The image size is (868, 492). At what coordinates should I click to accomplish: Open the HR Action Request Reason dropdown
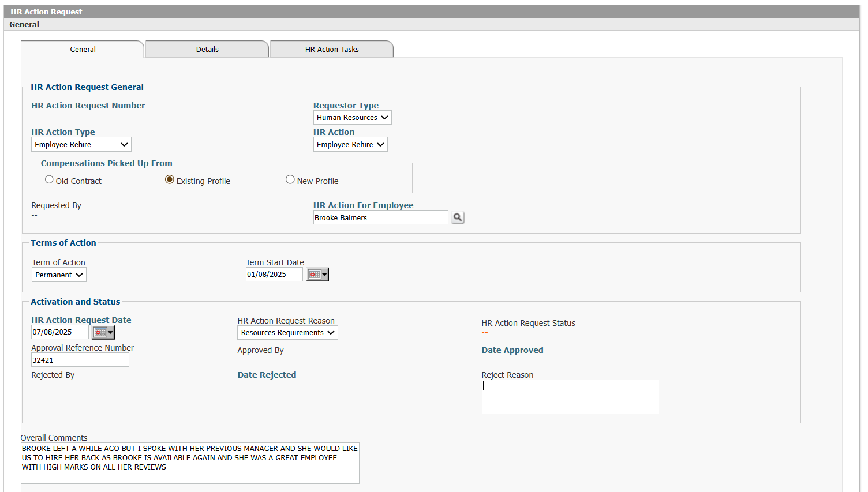pos(287,333)
